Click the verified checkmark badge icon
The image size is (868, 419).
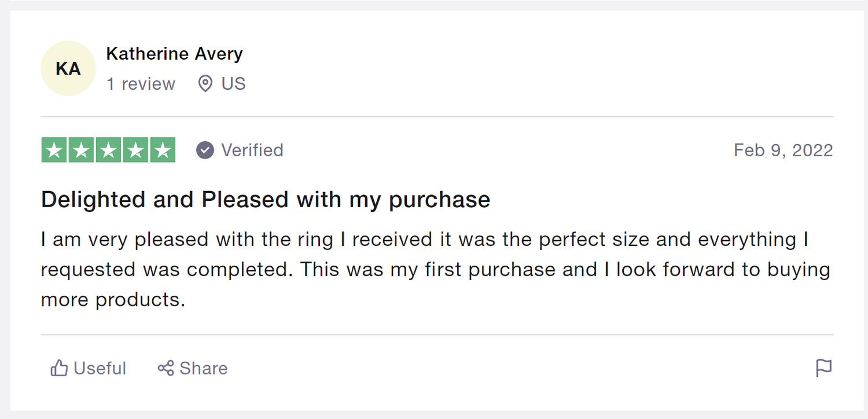coord(205,150)
